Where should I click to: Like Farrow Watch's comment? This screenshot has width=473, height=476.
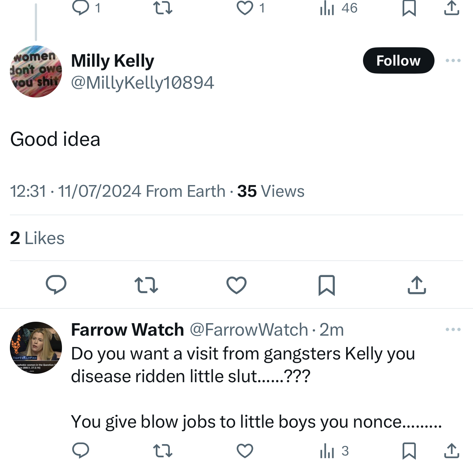point(245,451)
